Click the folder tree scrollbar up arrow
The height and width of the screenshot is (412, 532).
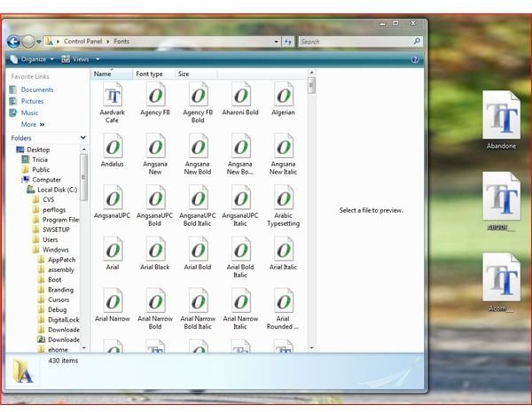click(84, 149)
